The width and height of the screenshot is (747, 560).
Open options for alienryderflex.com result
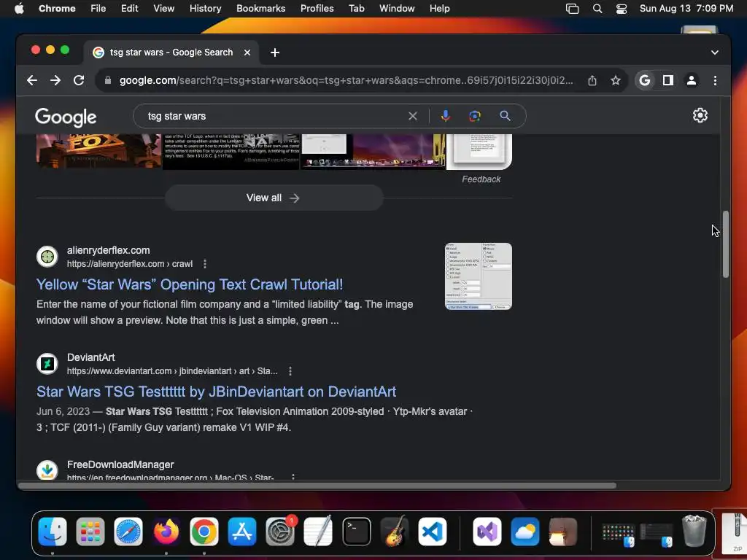pyautogui.click(x=205, y=264)
